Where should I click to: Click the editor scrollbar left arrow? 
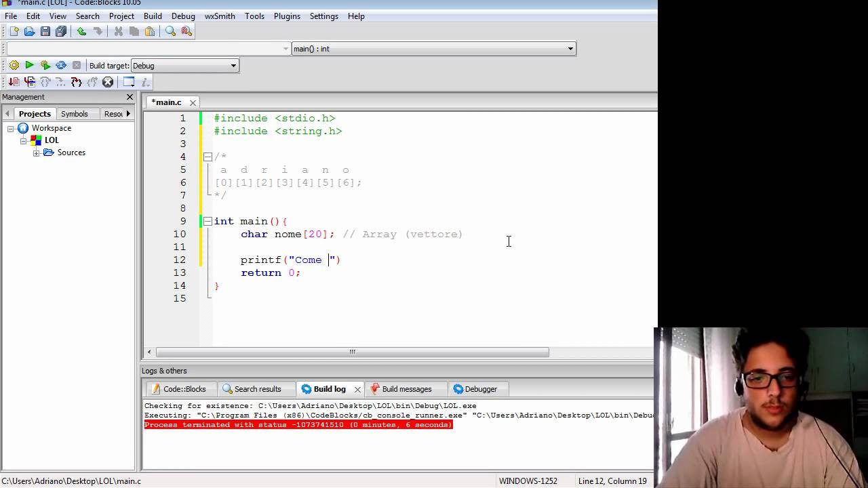[150, 352]
